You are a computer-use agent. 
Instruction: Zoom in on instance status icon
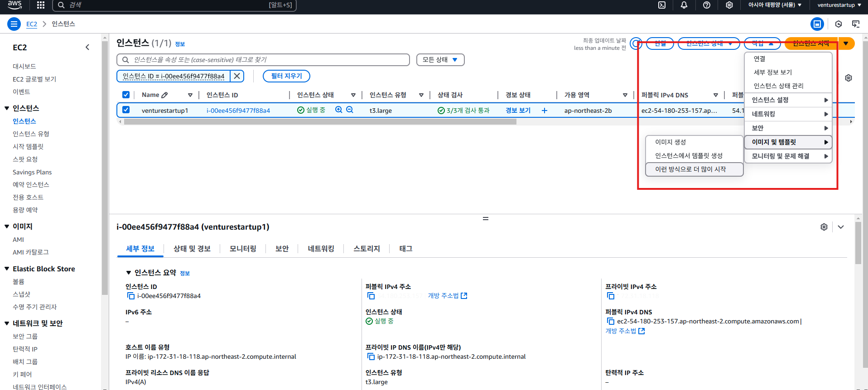click(x=338, y=110)
